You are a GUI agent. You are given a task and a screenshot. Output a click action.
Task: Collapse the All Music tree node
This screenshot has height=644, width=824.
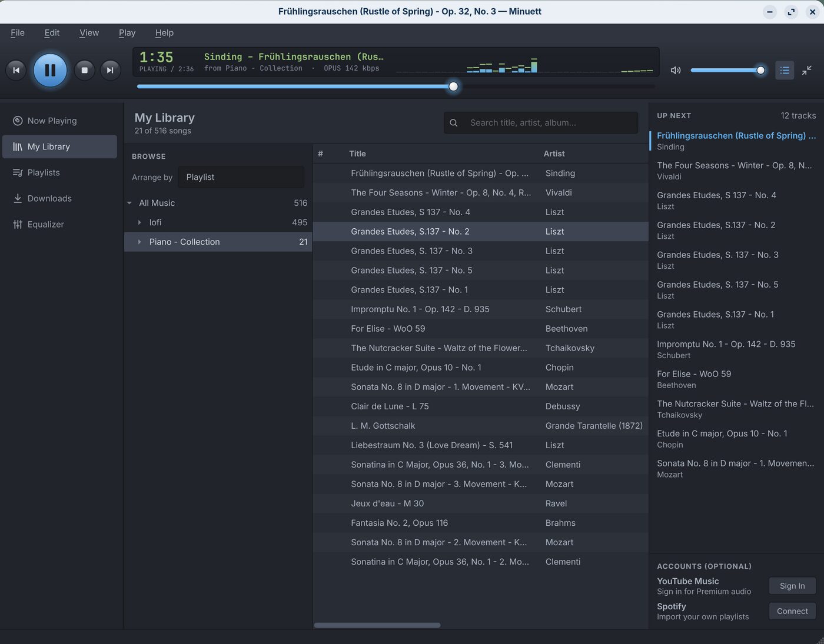coord(129,203)
